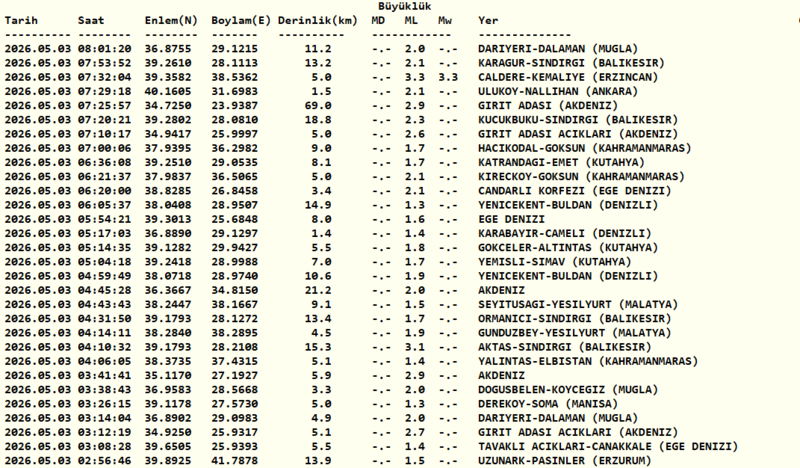Image resolution: width=800 pixels, height=468 pixels.
Task: Select DARIYERI-DALAMAN (MUGLA) at 03:14:04
Action: pos(558,418)
